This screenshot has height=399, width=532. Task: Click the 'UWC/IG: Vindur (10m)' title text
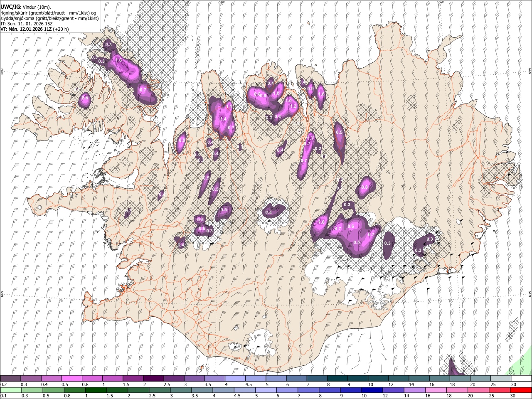pyautogui.click(x=25, y=7)
